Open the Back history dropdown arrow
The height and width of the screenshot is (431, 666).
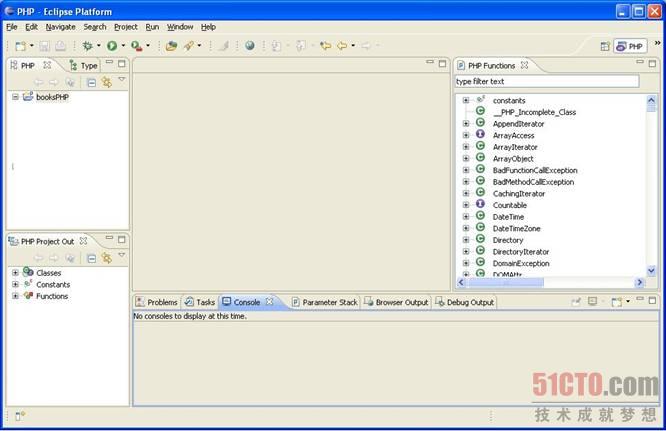click(x=353, y=45)
